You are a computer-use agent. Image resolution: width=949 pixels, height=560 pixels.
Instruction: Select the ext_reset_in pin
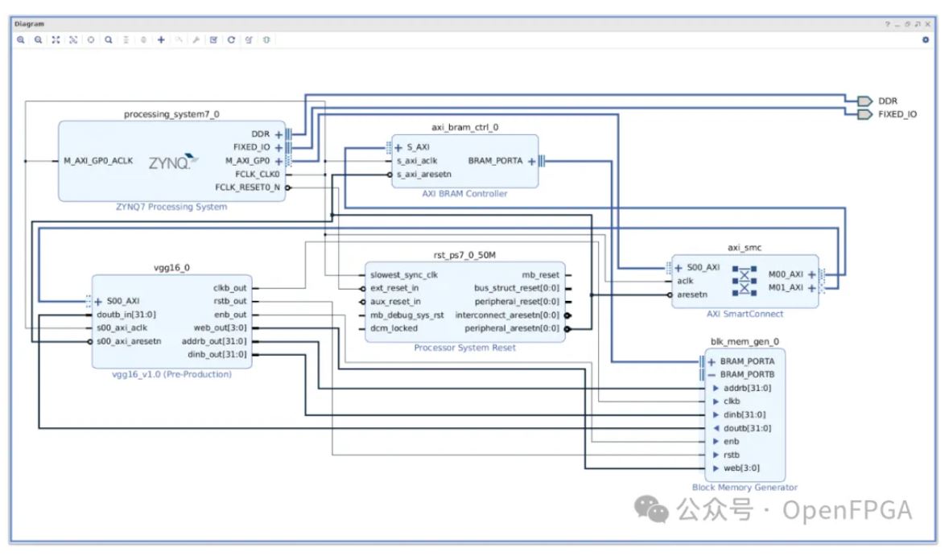[394, 289]
